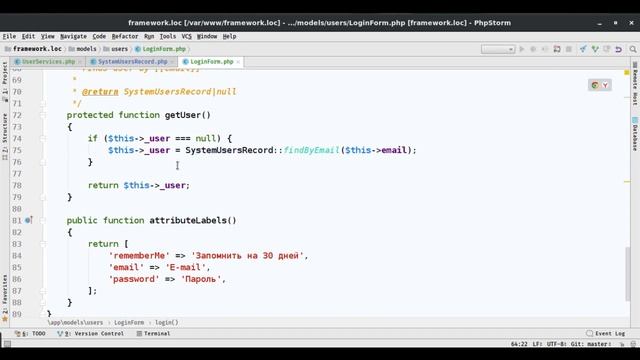This screenshot has height=360, width=640.
Task: Open the Edit menu
Action: [x=28, y=36]
